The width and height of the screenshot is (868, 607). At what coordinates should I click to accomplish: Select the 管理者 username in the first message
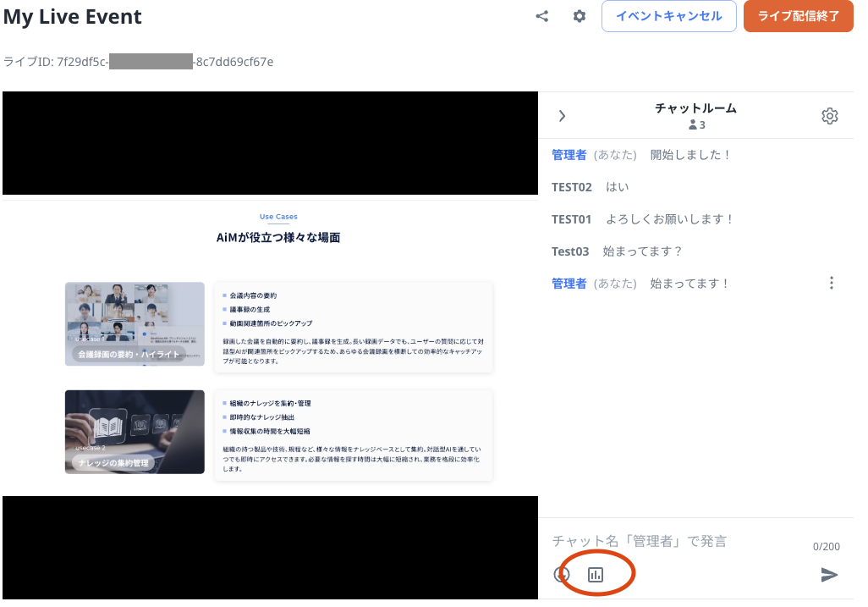point(569,154)
